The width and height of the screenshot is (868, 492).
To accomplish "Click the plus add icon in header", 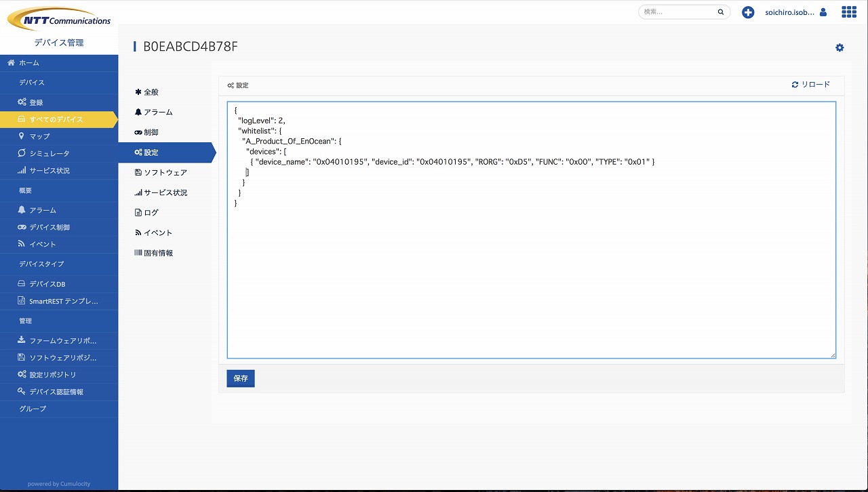I will pos(748,12).
